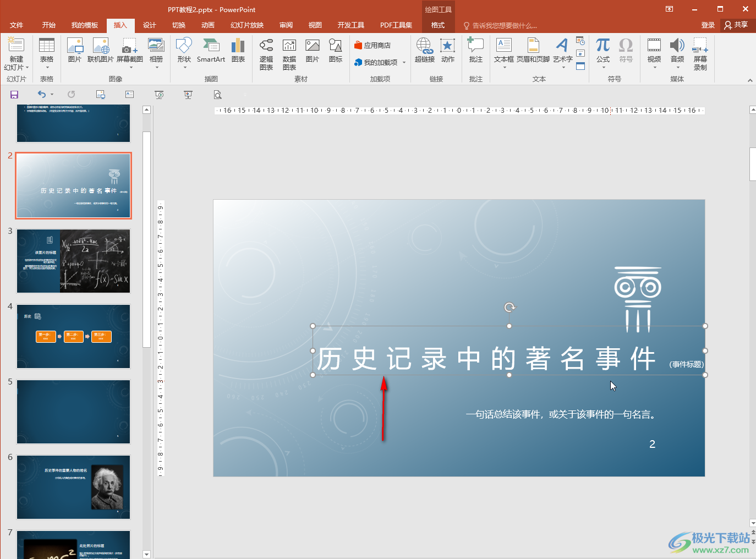Click 登录 sign in
This screenshot has width=756, height=559.
pyautogui.click(x=708, y=25)
